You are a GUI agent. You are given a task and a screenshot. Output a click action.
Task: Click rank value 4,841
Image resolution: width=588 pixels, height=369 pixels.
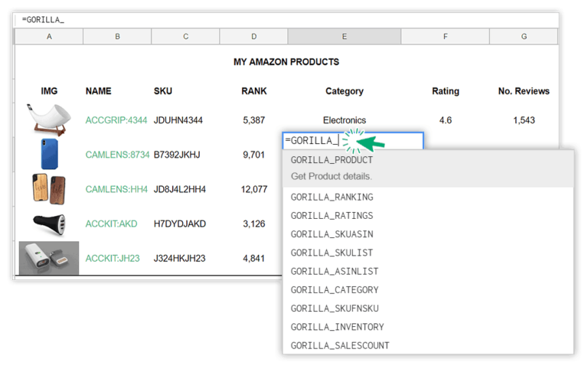click(x=254, y=258)
